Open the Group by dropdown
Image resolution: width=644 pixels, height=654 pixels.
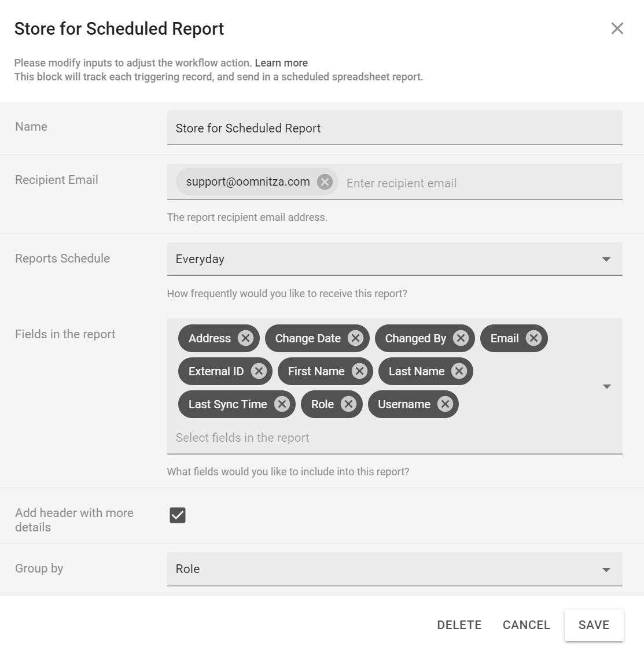point(606,570)
